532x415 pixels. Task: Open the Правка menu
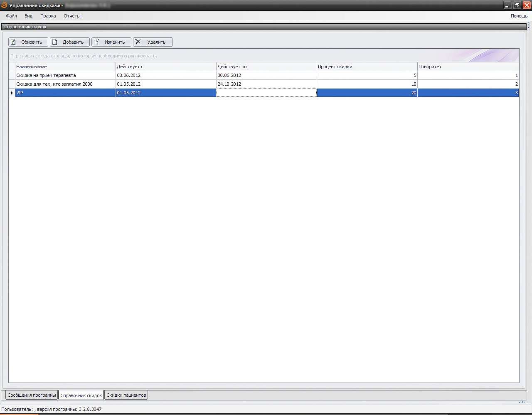point(48,16)
